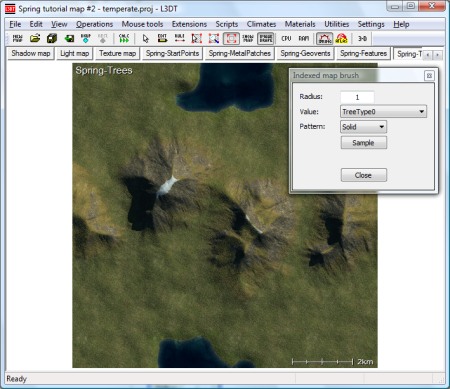Screen dimensions: 450x389
Task: Open the Extensions menu
Action: click(189, 24)
